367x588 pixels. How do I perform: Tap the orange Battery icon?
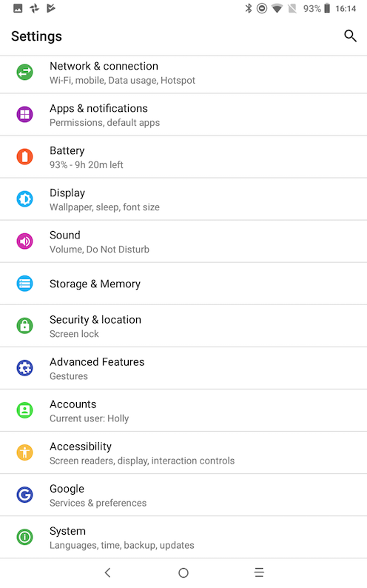pos(24,157)
